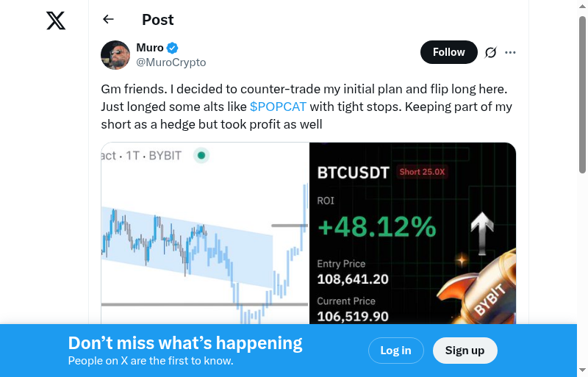Go back using the back arrow
588x377 pixels.
tap(109, 20)
